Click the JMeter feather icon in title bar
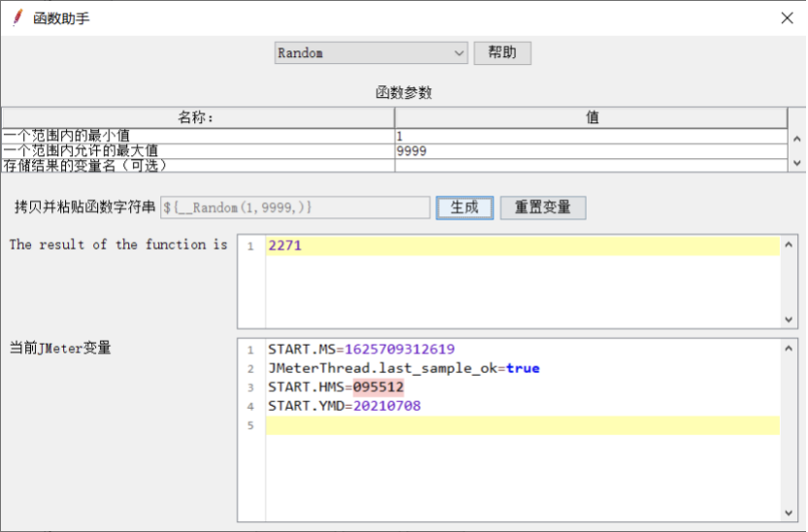Screen dimensions: 808x532 coord(18,17)
